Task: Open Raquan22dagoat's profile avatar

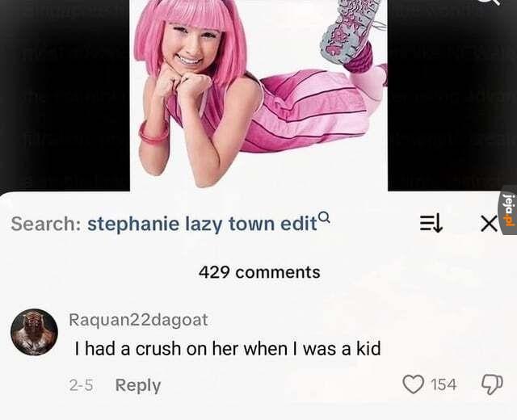Action: pos(34,332)
